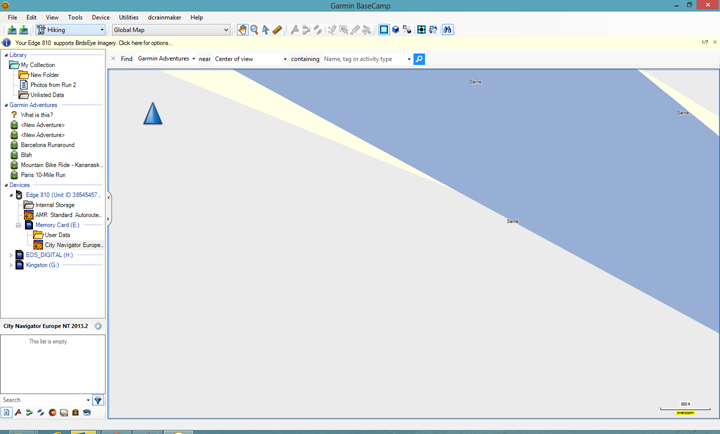Toggle the Waypoints flag filter icon

(x=18, y=412)
